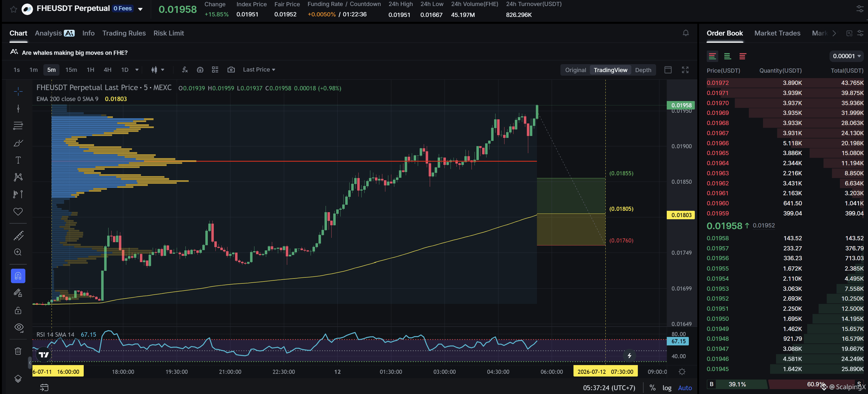Open the price alert bell icon
The height and width of the screenshot is (394, 868).
point(686,33)
